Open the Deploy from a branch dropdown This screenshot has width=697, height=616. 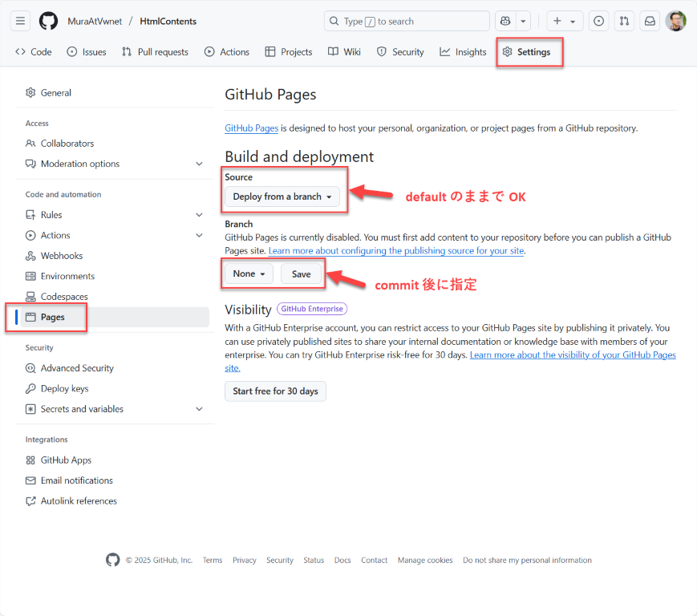click(282, 197)
